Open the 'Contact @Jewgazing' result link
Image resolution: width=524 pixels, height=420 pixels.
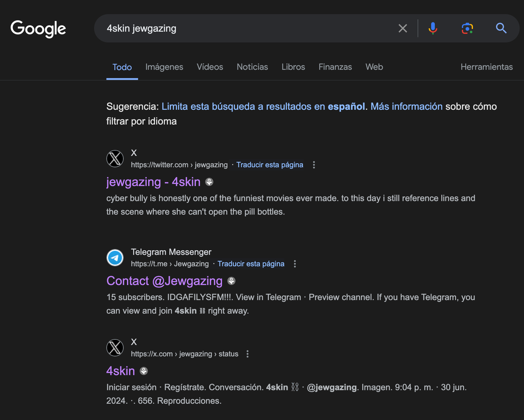164,281
